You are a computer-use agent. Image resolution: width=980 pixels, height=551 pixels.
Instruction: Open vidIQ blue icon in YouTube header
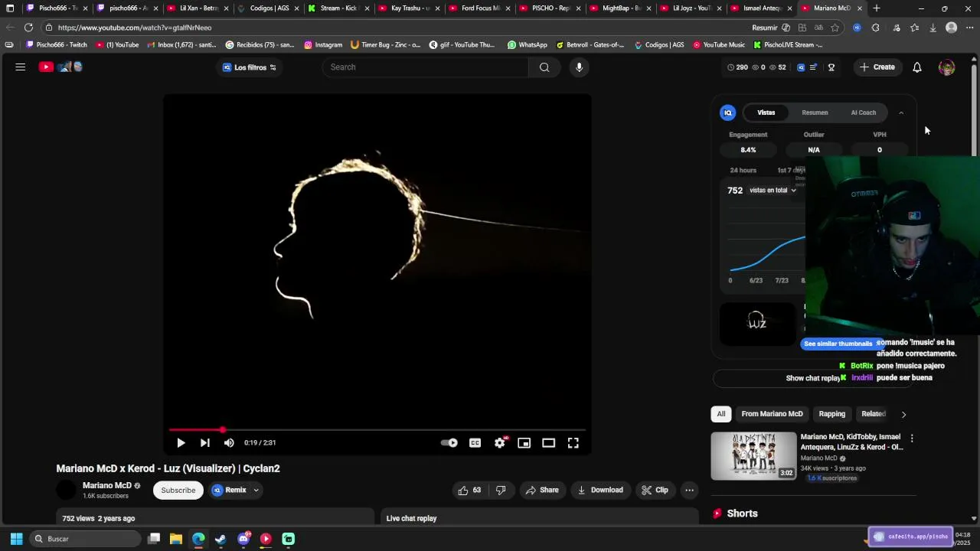(x=801, y=67)
